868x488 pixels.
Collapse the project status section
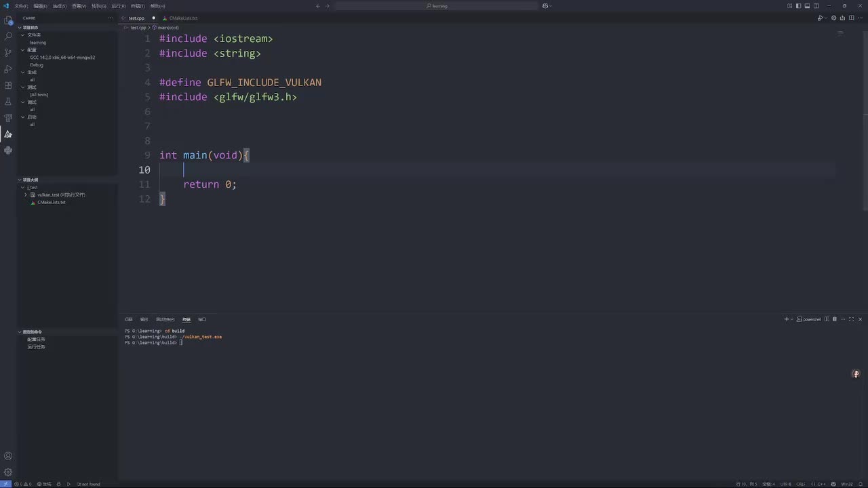(20, 28)
